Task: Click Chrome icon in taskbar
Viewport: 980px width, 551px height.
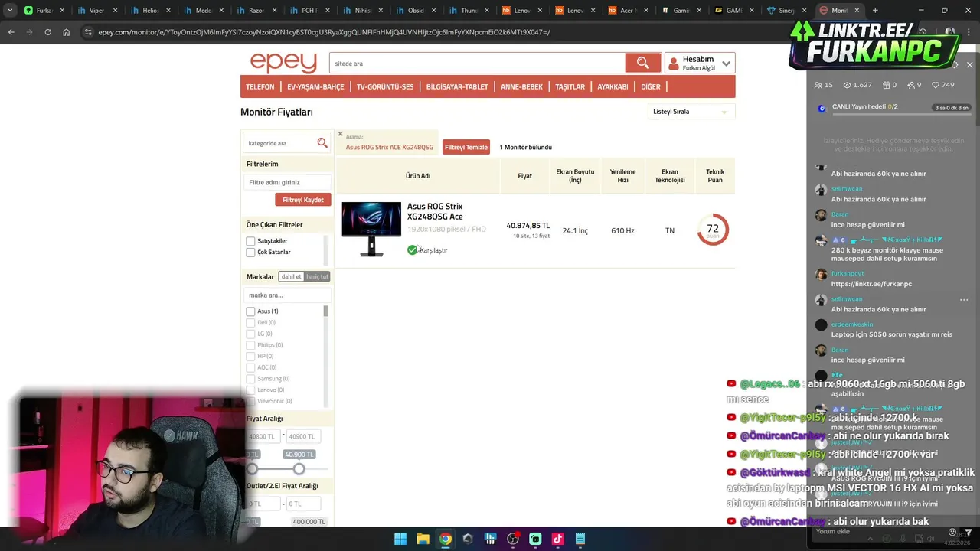Action: pos(445,539)
